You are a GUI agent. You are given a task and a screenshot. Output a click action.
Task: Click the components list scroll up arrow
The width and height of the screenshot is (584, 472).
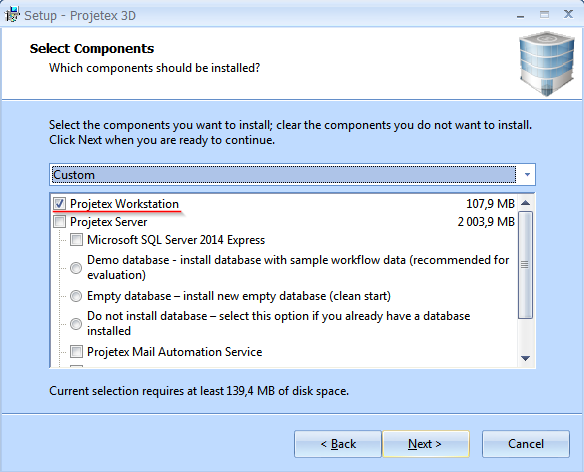(526, 203)
